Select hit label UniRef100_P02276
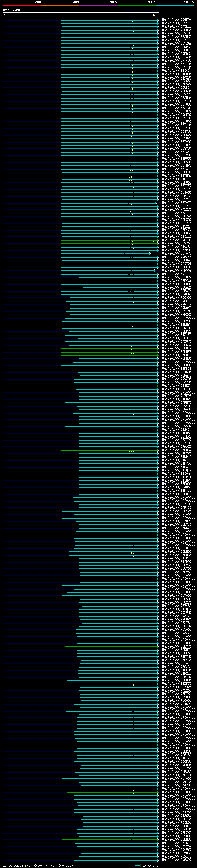The width and height of the screenshot is (197, 868). tap(177, 210)
